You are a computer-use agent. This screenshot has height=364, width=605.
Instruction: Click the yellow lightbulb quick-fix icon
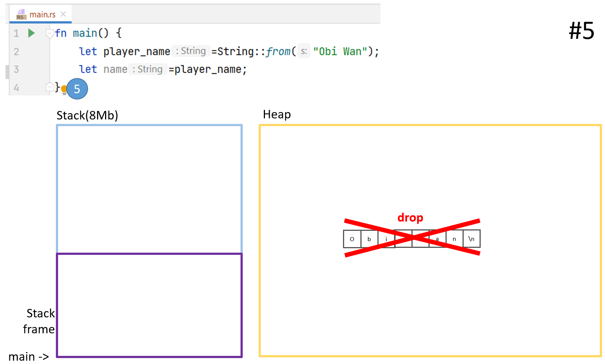(x=64, y=89)
